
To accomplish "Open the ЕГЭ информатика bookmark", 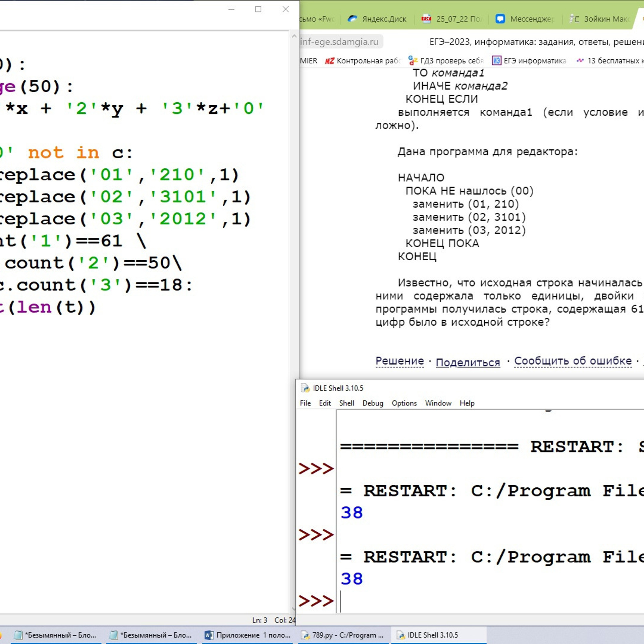I will (529, 61).
